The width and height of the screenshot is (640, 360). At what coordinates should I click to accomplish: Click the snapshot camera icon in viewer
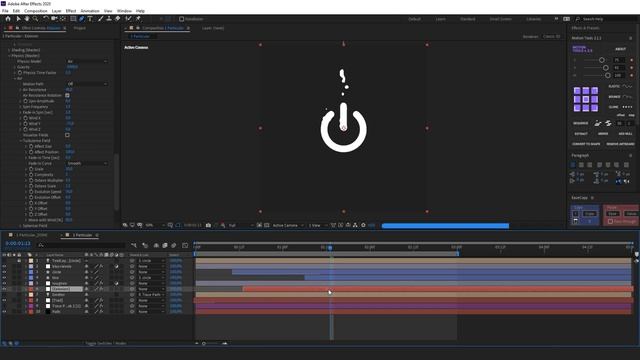pos(208,225)
